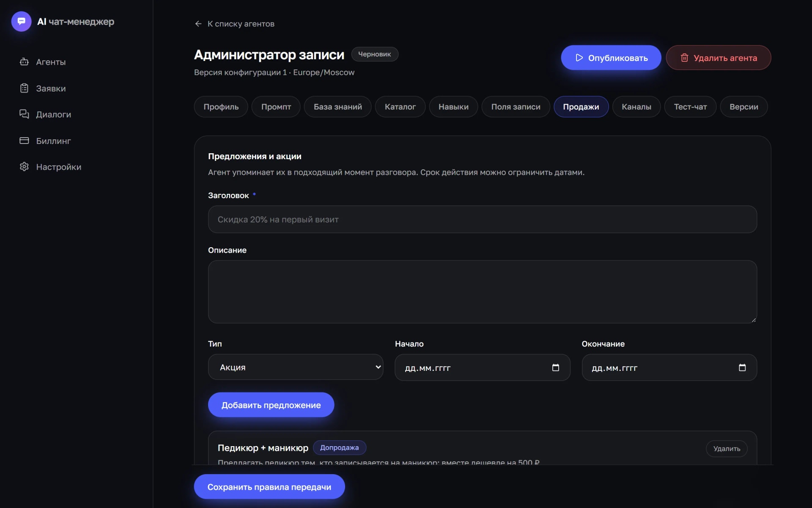This screenshot has width=812, height=508.
Task: Open the Тест-чат tab
Action: 690,107
